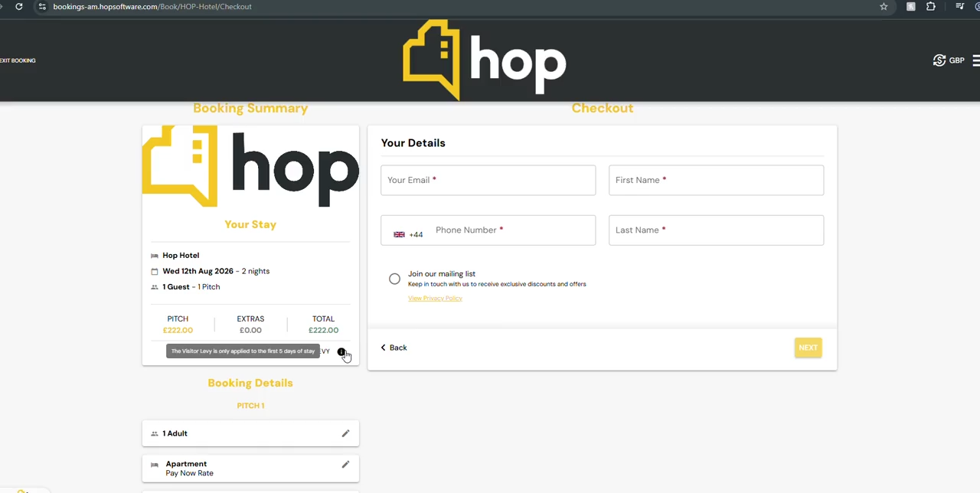Click the PITCH £222.00 amount

click(x=178, y=330)
